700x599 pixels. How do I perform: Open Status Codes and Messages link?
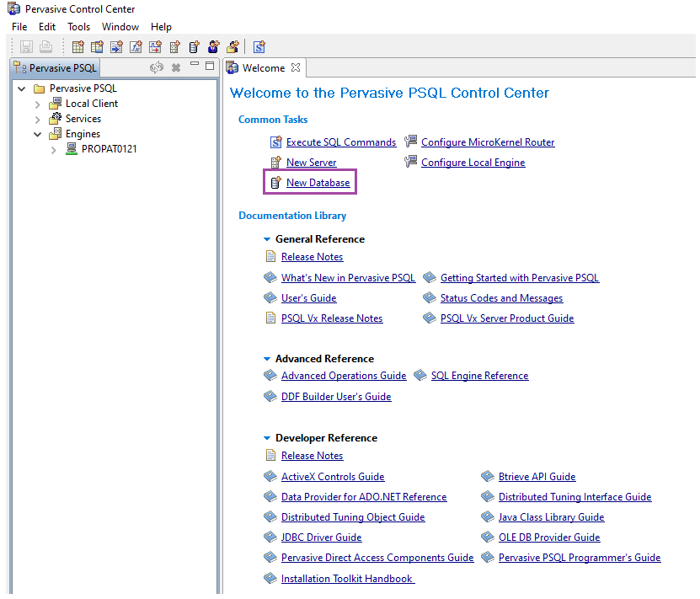tap(501, 298)
